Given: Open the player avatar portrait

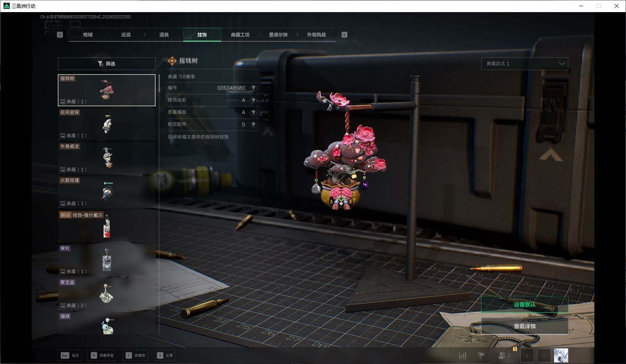Looking at the screenshot, I should (561, 355).
